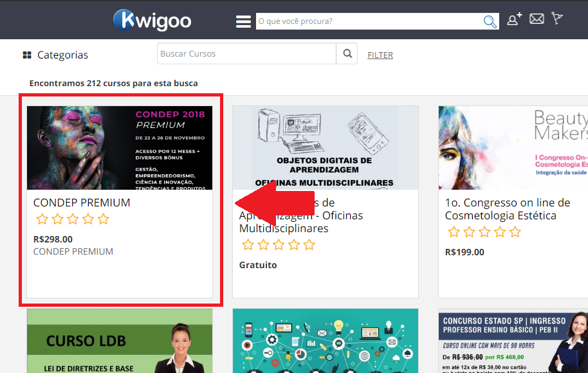
Task: Click the Gratuito price label
Action: tap(258, 265)
